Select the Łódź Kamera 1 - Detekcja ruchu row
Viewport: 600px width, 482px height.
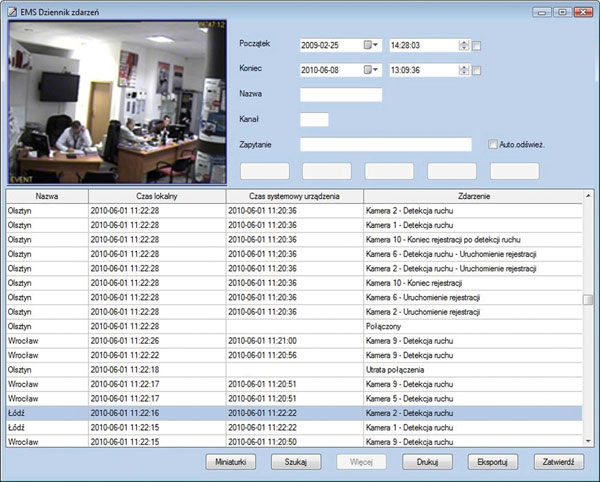point(294,428)
